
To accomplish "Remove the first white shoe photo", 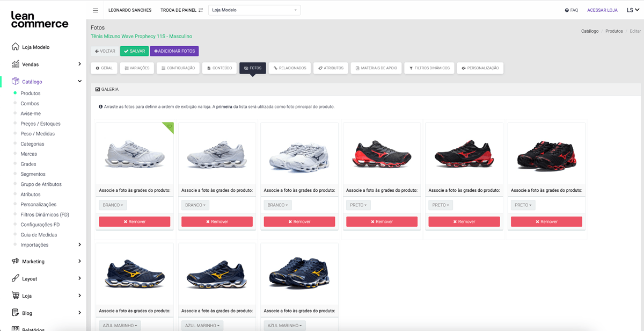I will coord(135,221).
